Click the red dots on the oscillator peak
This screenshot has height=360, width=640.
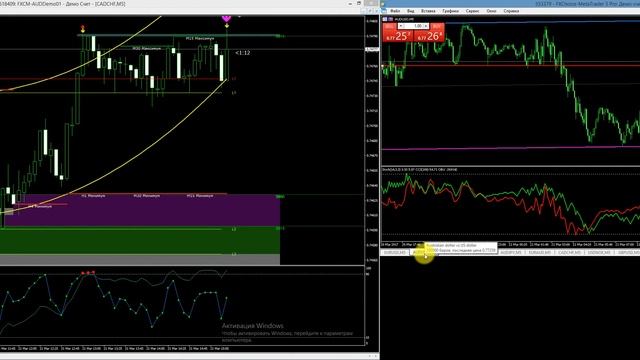88,273
